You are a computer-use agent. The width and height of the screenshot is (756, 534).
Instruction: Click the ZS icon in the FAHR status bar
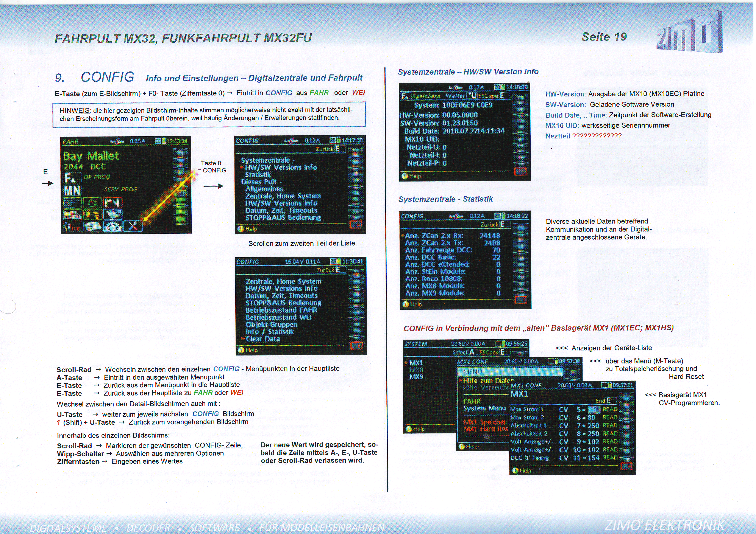click(x=158, y=141)
